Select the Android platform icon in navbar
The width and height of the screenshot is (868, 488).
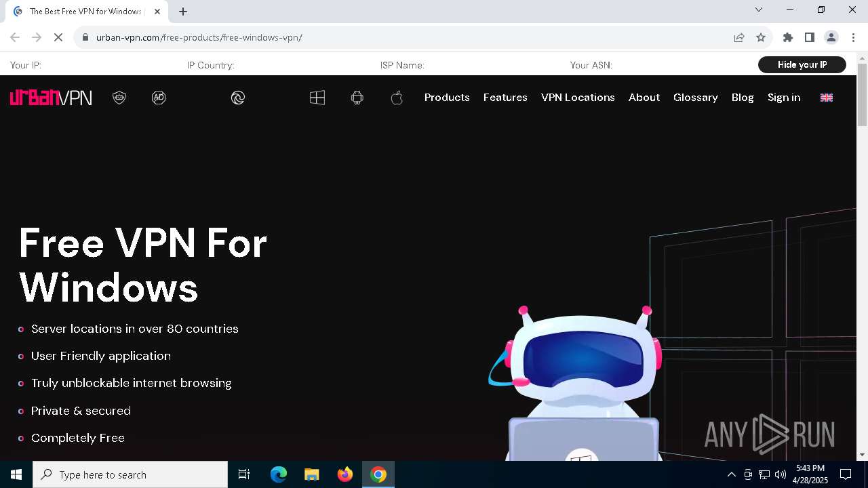tap(357, 98)
